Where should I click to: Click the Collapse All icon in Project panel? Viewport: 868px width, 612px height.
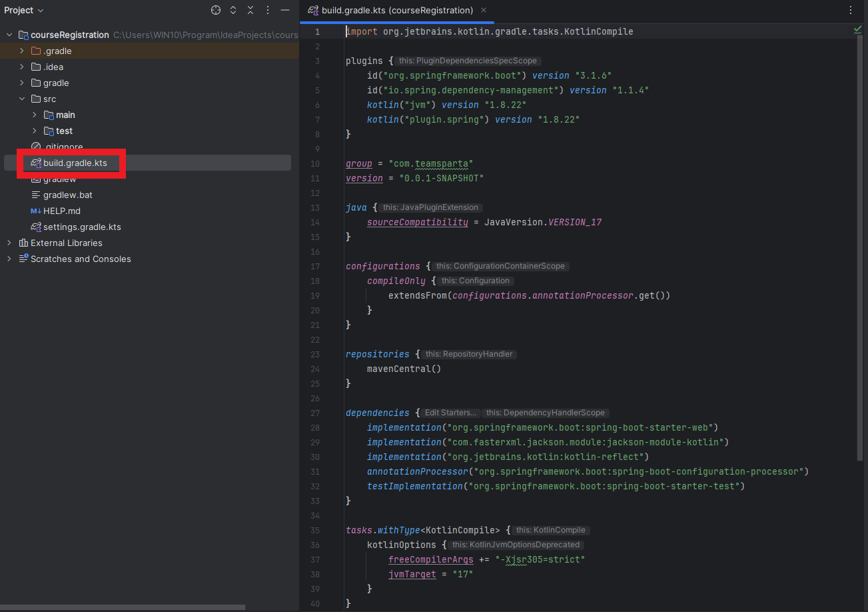click(x=250, y=10)
